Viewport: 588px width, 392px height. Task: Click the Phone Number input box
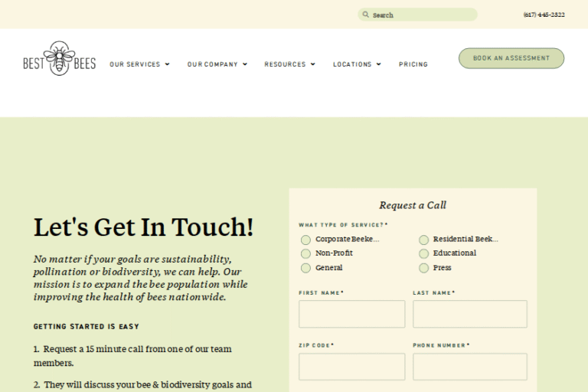pyautogui.click(x=469, y=367)
